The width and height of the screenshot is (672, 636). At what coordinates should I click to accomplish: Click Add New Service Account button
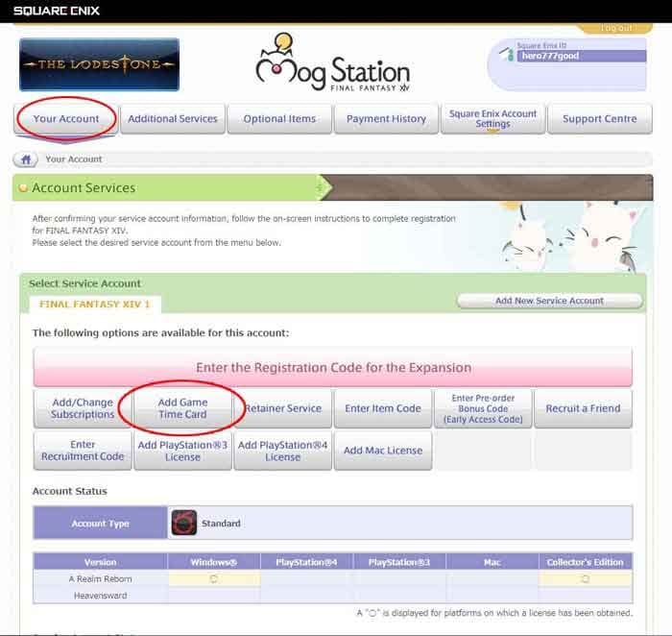pos(550,301)
